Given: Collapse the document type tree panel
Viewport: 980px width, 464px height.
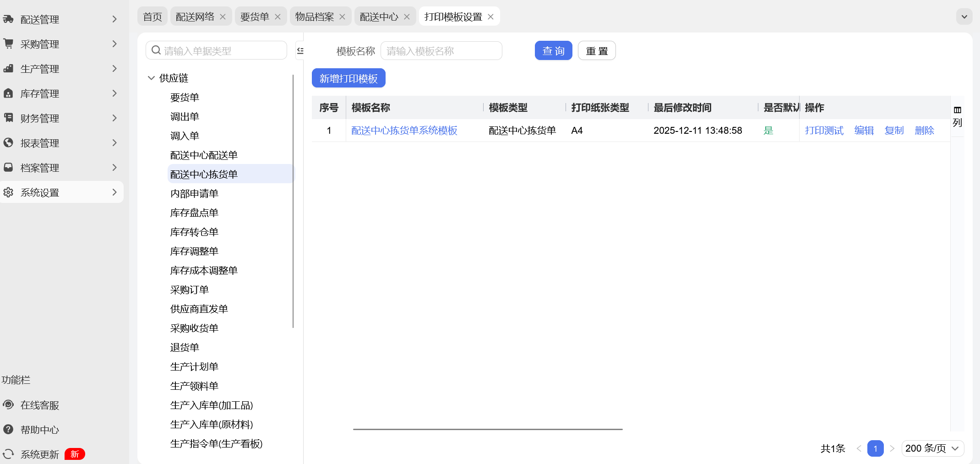Looking at the screenshot, I should point(300,51).
